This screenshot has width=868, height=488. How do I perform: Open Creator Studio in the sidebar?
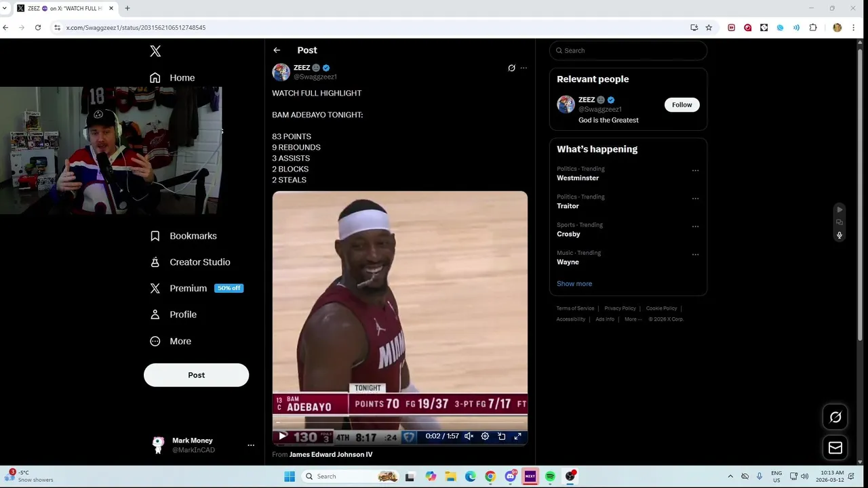tap(190, 262)
